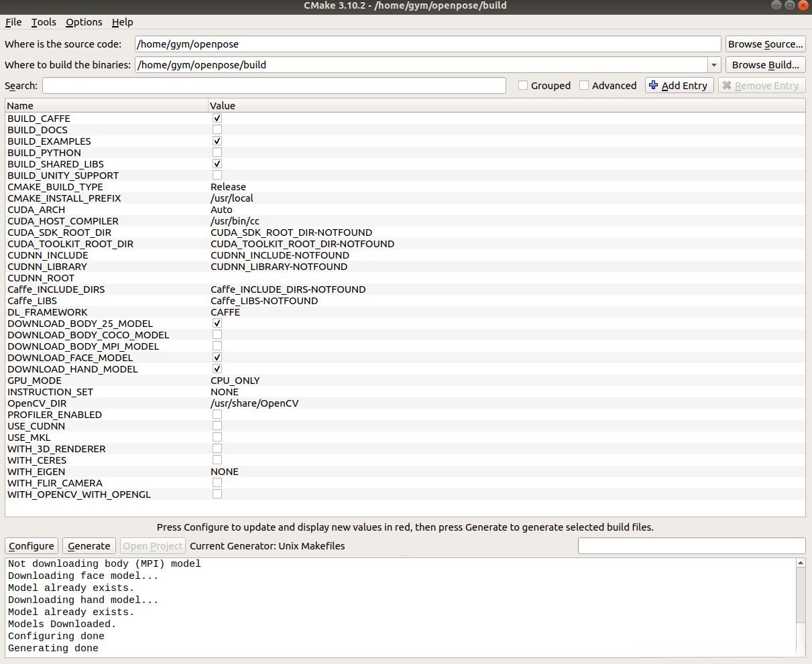The width and height of the screenshot is (812, 664).
Task: Open the build directory dropdown arrow
Action: coord(714,65)
